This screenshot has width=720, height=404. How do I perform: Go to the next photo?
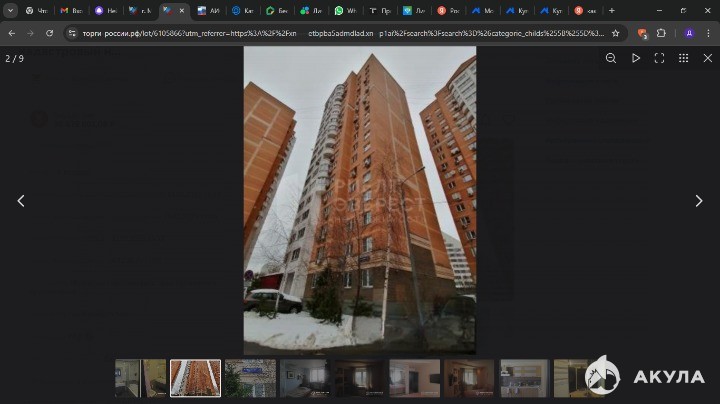tap(698, 201)
